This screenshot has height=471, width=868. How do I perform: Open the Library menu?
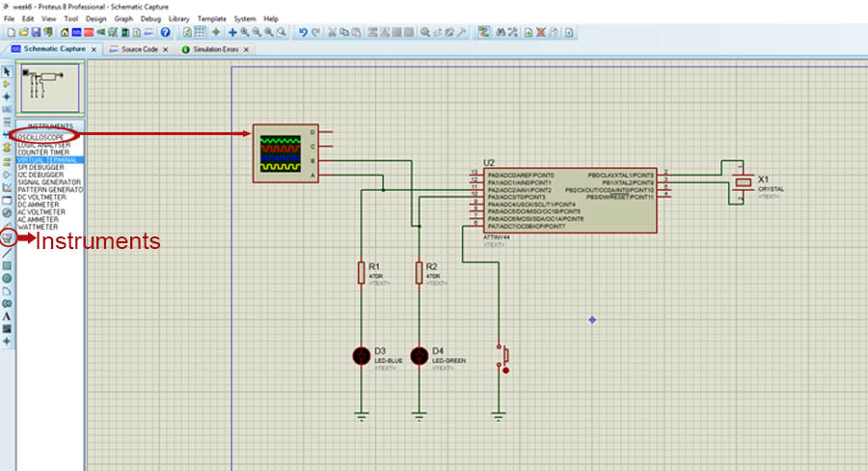point(178,19)
